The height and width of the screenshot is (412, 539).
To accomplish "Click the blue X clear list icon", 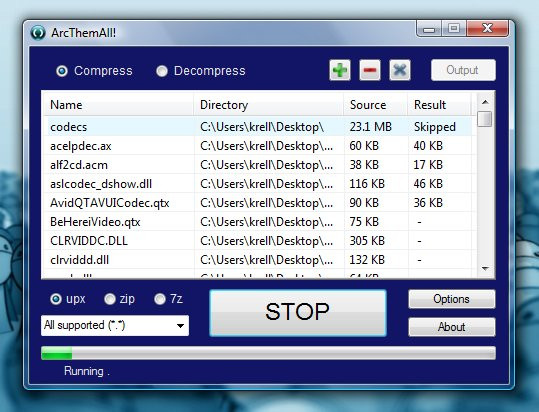I will pos(399,70).
